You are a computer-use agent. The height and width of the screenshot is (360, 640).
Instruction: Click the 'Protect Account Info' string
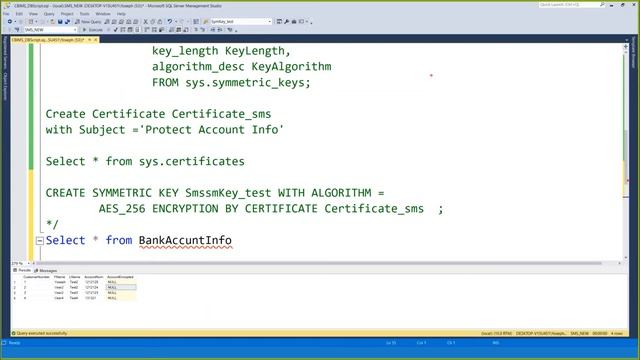(x=211, y=130)
